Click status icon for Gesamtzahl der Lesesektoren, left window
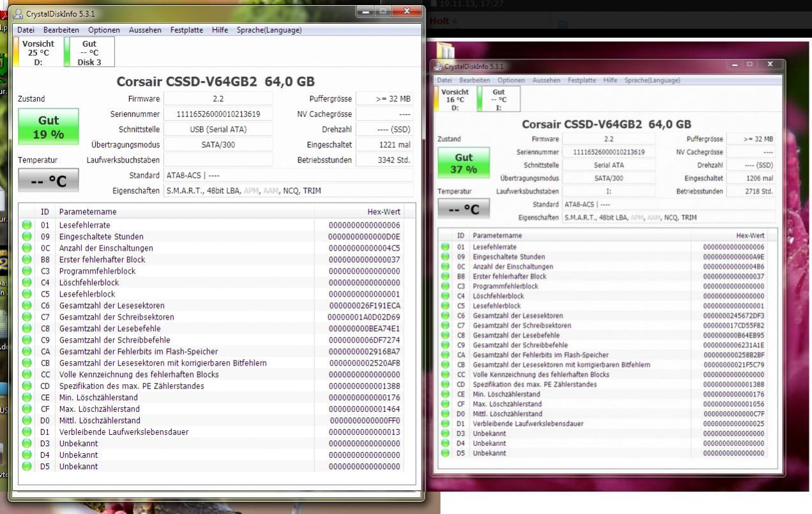 click(27, 306)
